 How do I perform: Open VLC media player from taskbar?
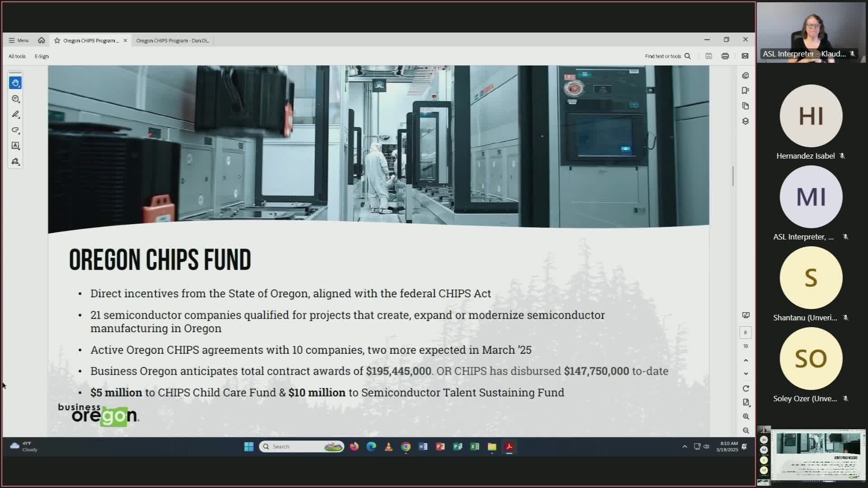(388, 446)
